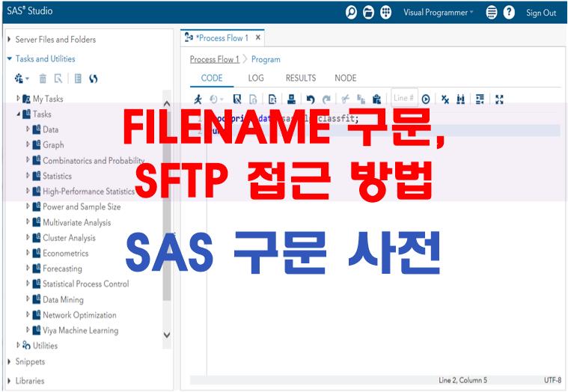
Task: Click the Refresh icon in the Tasks toolbar
Action: [93, 79]
